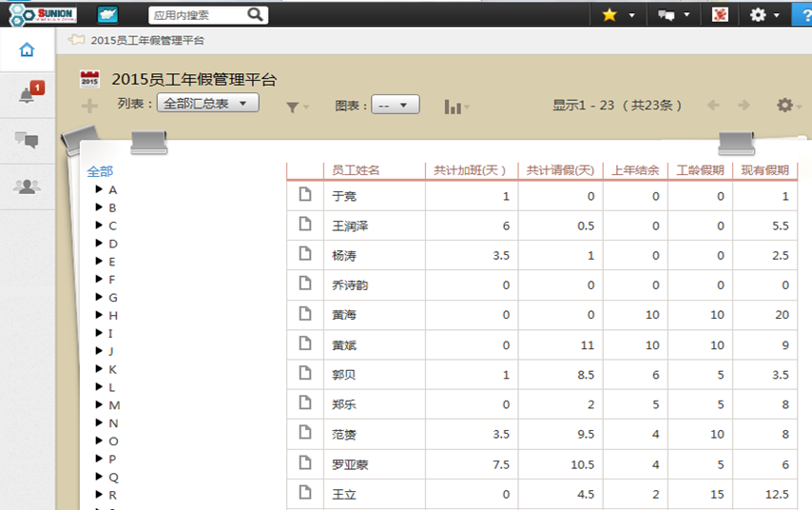The image size is (812, 510).
Task: Open document icon for 郭贝 row
Action: tap(305, 373)
